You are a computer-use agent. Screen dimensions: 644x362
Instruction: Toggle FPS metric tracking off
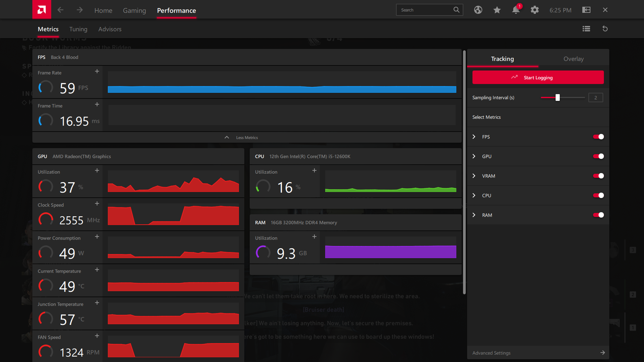(x=599, y=137)
